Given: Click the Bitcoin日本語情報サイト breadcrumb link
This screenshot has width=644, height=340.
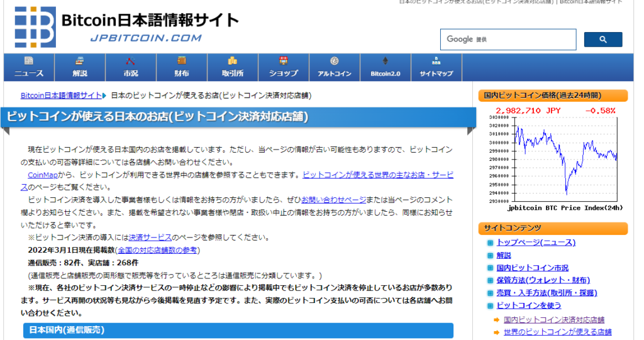Looking at the screenshot, I should click(x=61, y=96).
